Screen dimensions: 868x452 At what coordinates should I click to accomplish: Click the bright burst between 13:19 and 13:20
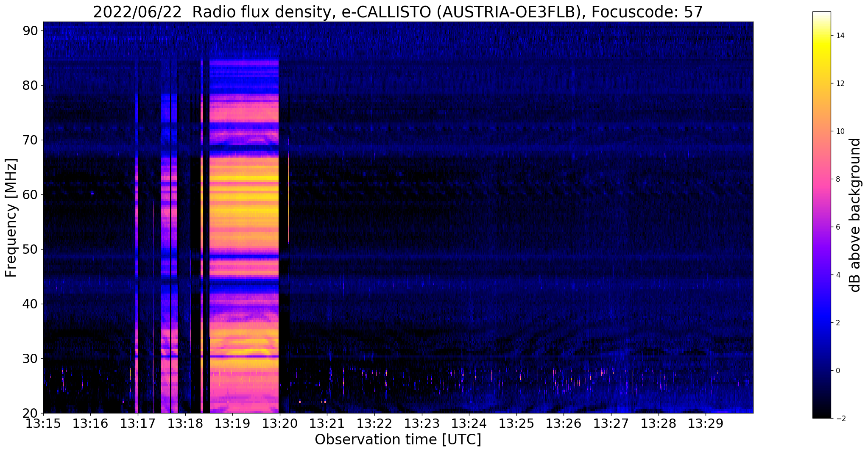pyautogui.click(x=244, y=236)
